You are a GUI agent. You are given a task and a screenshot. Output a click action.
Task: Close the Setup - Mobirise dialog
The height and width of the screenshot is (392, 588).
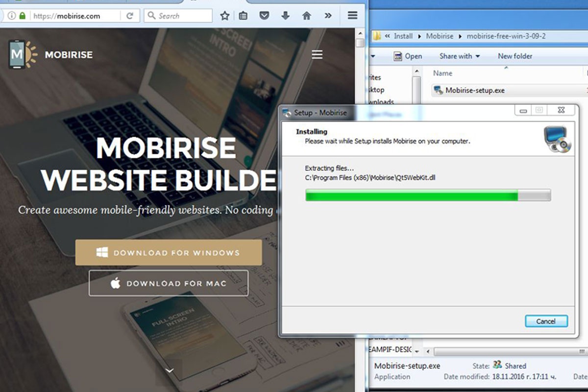[x=562, y=111]
